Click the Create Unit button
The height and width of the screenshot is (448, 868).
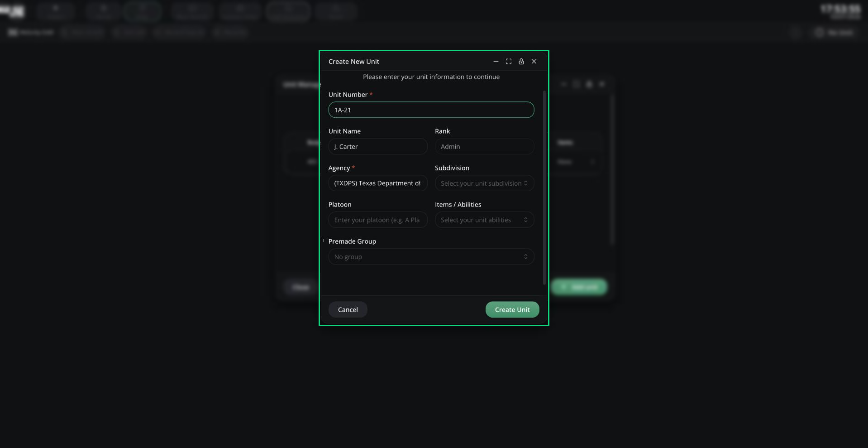(x=512, y=310)
